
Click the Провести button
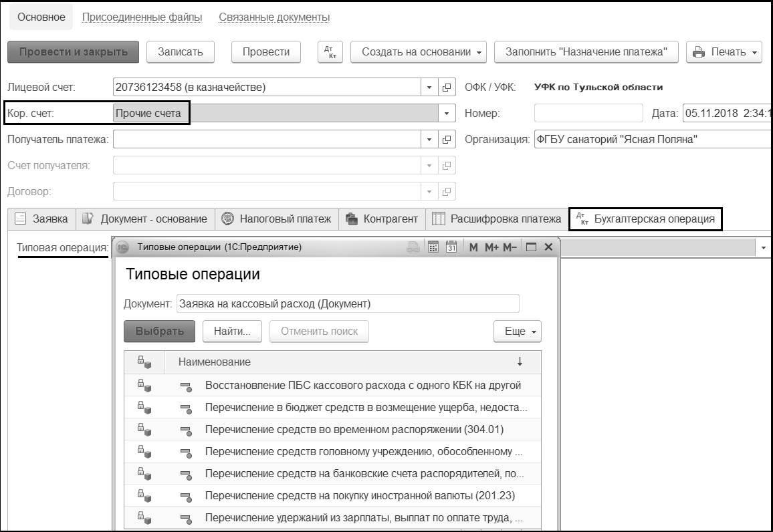[x=266, y=52]
